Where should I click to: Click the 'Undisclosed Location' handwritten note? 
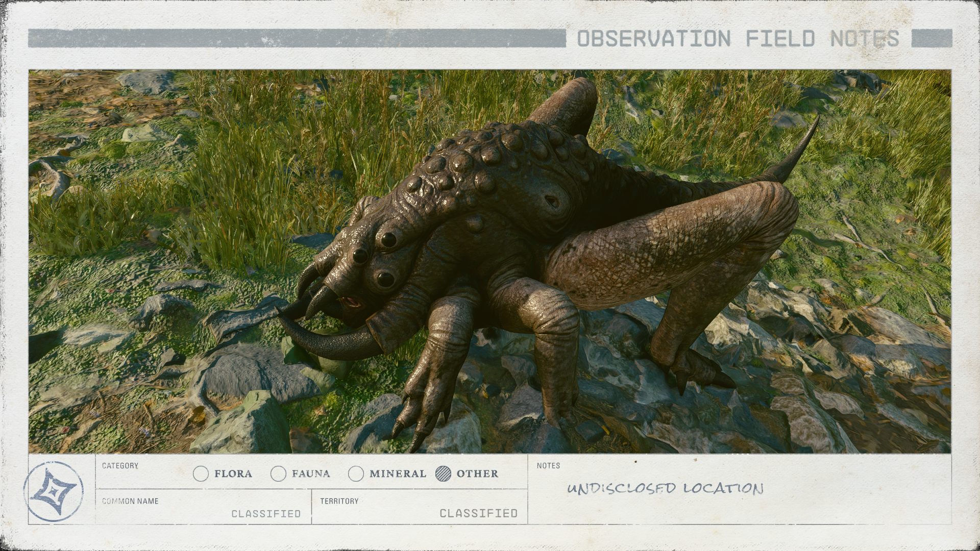(666, 488)
